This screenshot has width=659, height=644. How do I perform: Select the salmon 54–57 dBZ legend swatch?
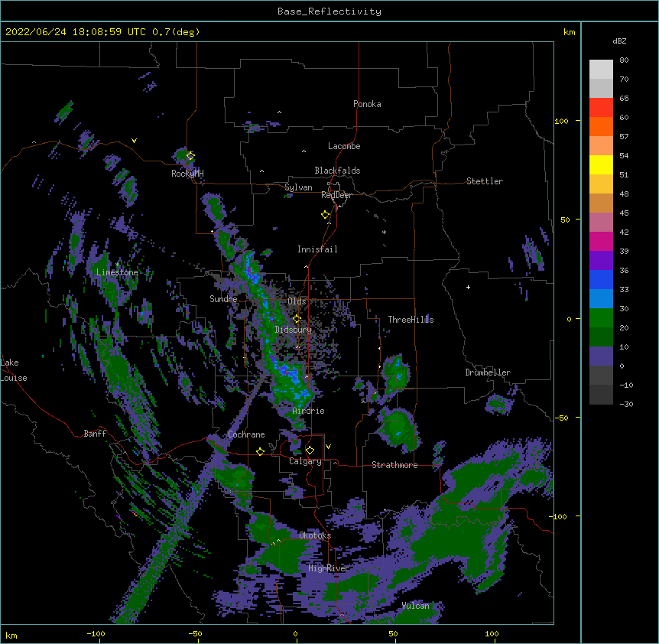point(601,146)
